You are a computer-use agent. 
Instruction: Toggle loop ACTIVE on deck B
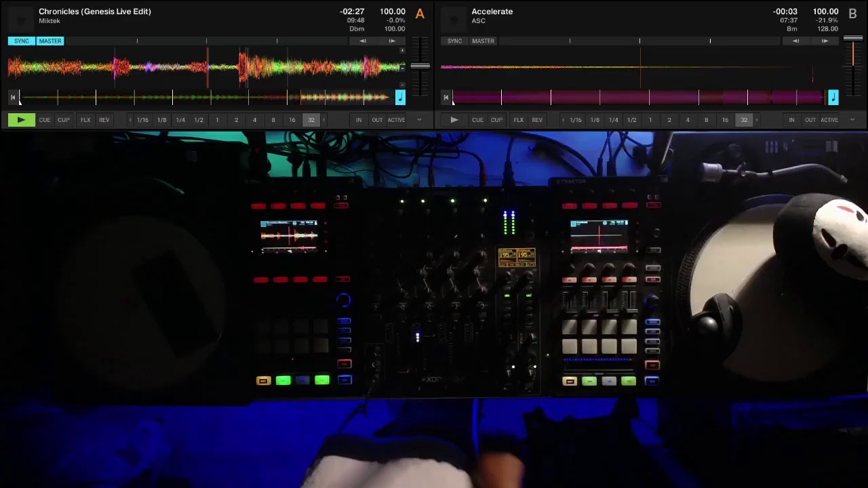pos(829,120)
